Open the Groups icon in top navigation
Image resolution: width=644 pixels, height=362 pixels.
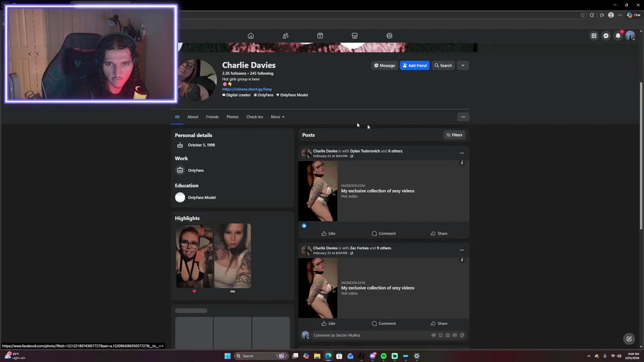389,36
